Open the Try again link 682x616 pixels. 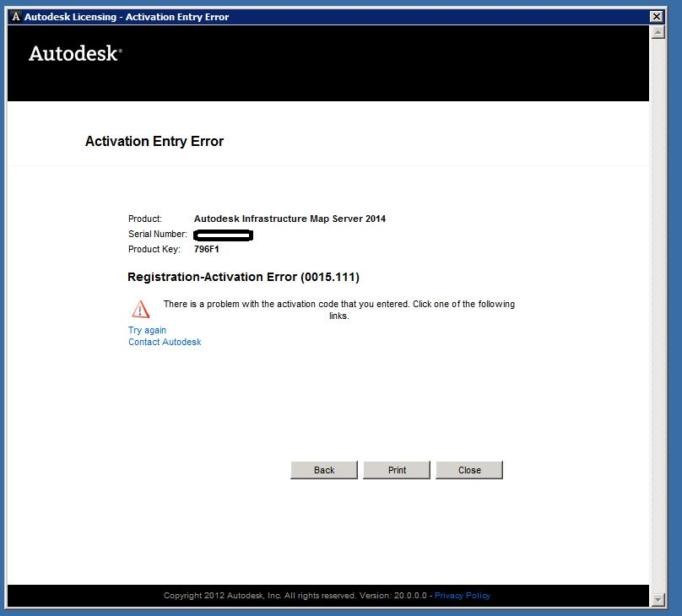click(x=147, y=330)
